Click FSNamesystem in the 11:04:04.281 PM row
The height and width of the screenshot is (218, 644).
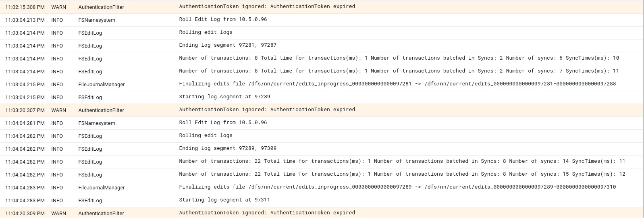(x=97, y=123)
